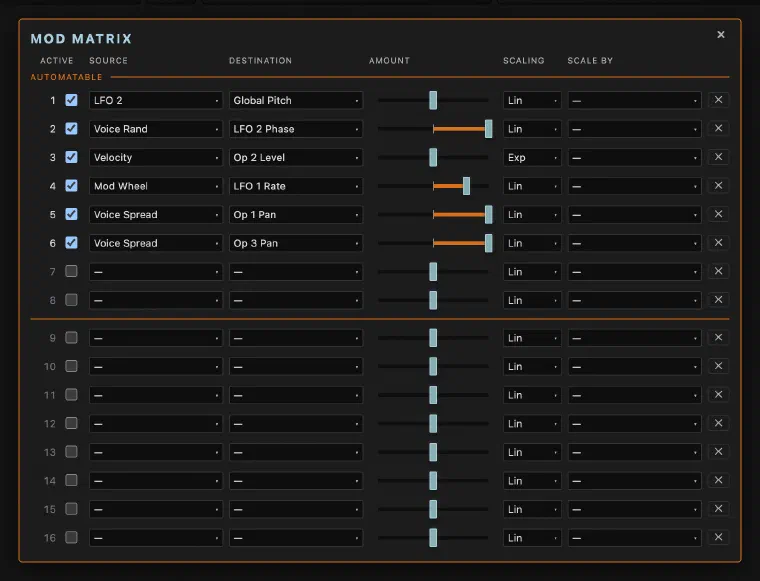Click the SOURCE column header

[x=108, y=61]
